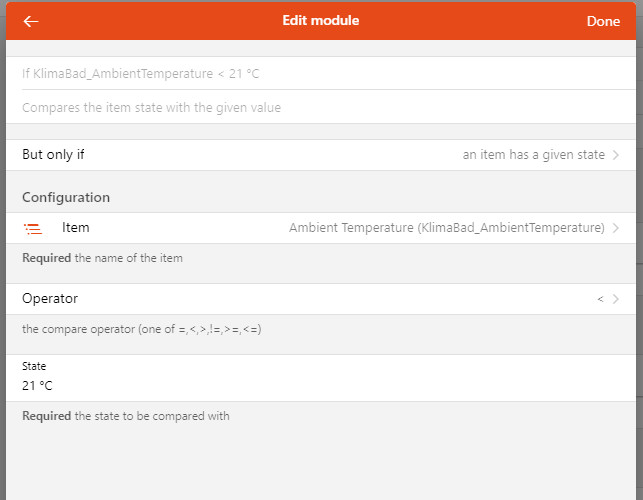
Task: Click the Ambient Temperature item value
Action: [447, 228]
